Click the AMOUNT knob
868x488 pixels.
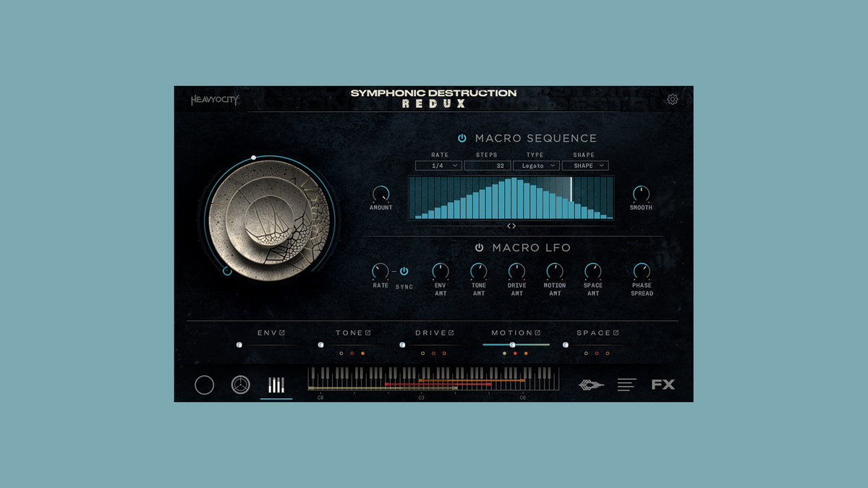(380, 194)
